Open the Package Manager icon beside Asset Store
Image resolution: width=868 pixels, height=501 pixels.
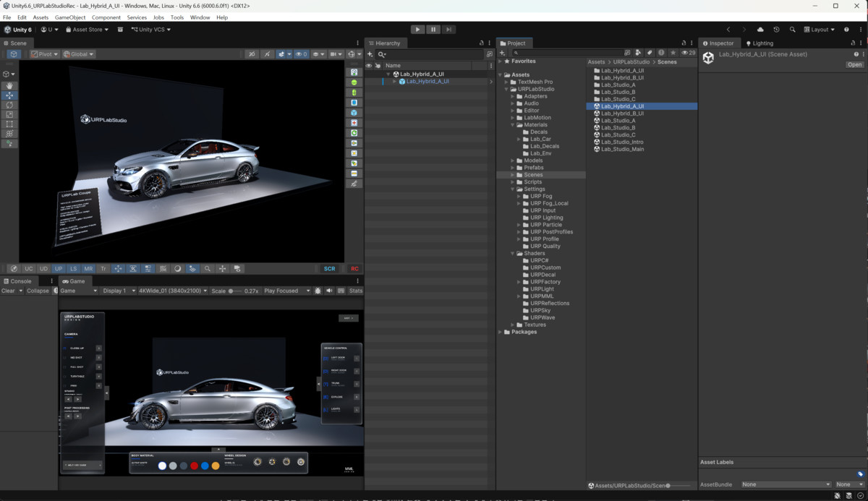click(x=120, y=30)
